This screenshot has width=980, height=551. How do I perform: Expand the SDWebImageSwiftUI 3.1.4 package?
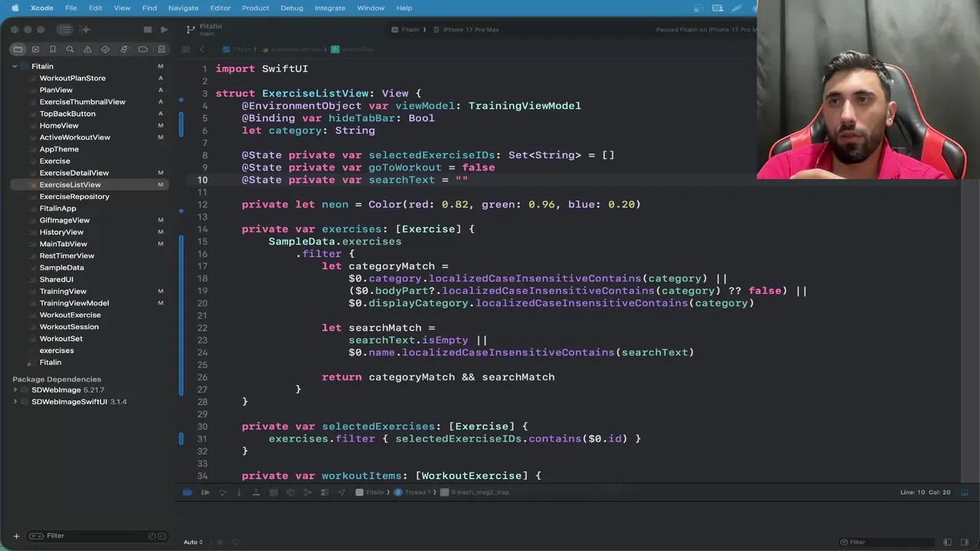pos(15,402)
